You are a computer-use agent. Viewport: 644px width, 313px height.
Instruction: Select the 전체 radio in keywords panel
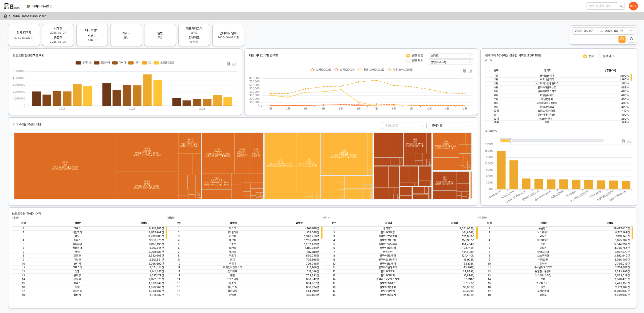tap(589, 56)
